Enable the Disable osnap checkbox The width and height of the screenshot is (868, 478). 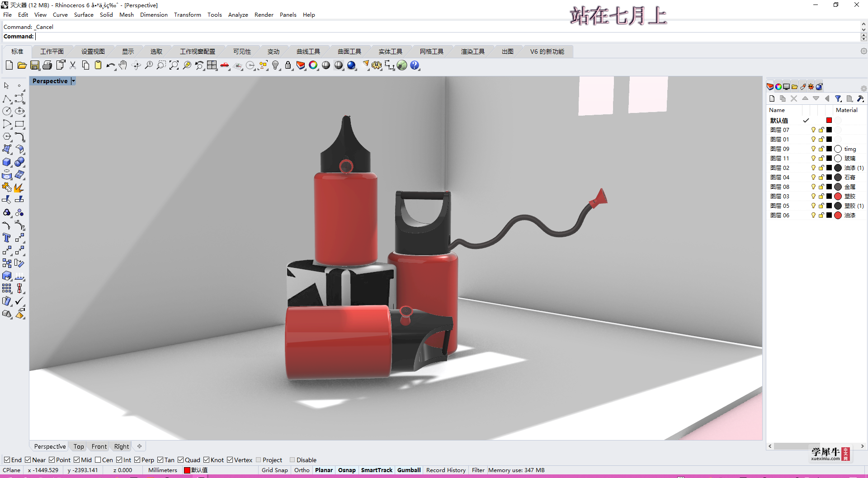click(x=292, y=460)
